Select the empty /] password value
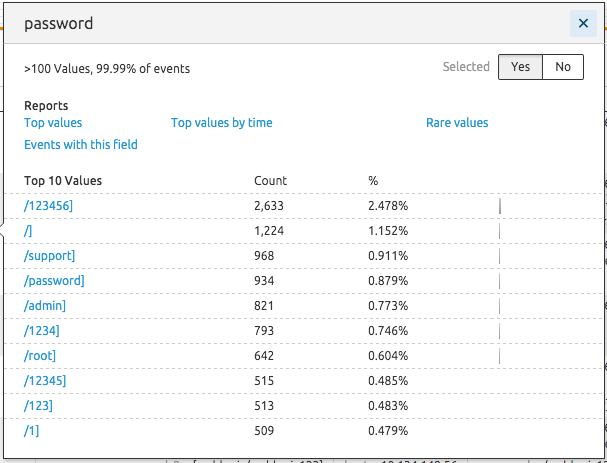607x463 pixels. [x=28, y=231]
